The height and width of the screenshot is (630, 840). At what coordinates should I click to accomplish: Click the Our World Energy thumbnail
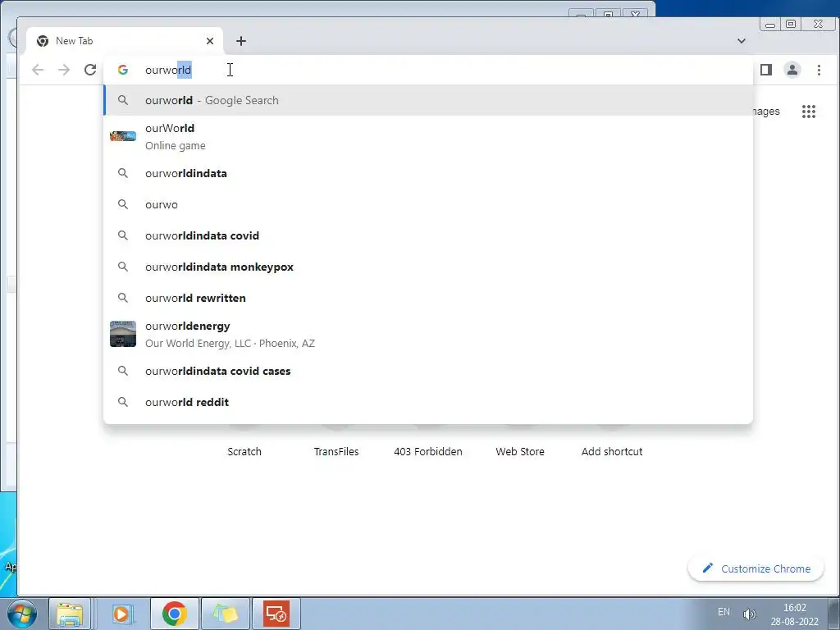(x=123, y=334)
